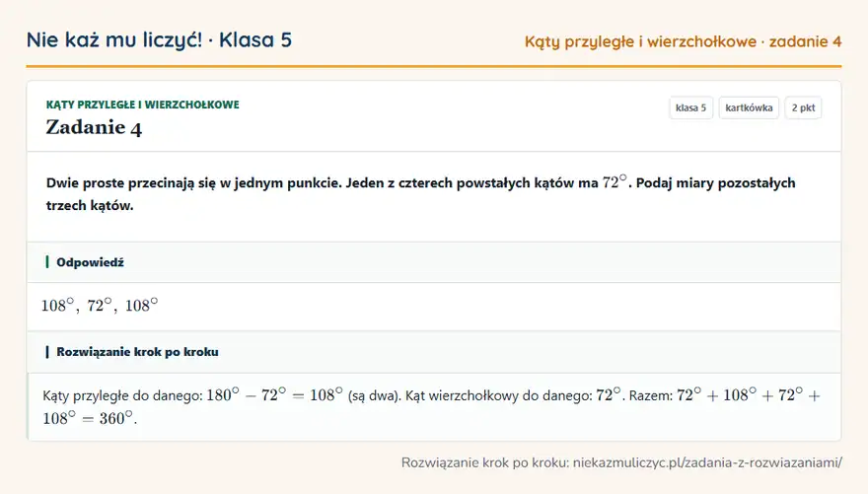The height and width of the screenshot is (494, 868).
Task: Select the green 'KĄTY PRZYLEGŁE I WIERZCHOŁKOWE' category label
Action: (143, 105)
